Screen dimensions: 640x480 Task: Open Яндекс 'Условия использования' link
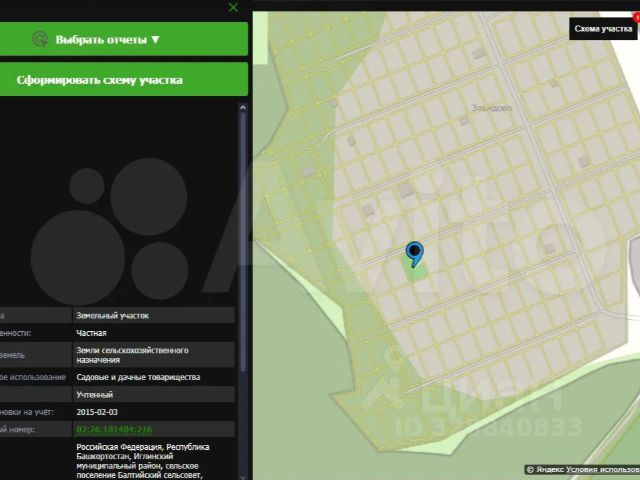pos(601,469)
